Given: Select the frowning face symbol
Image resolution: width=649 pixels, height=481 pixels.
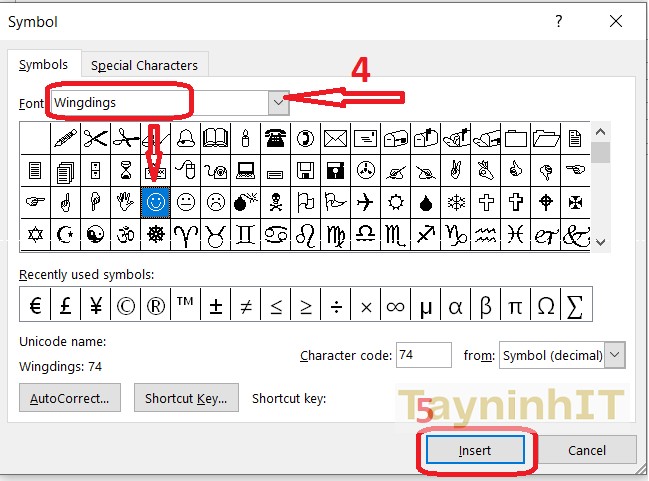Looking at the screenshot, I should coord(215,202).
